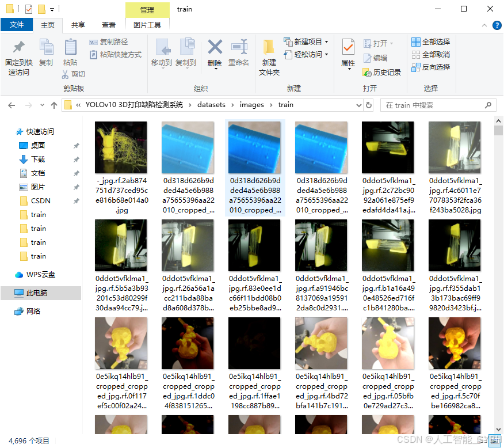The height and width of the screenshot is (448, 504).
Task: Open 属性 (Properties) for selected image
Action: tap(348, 55)
